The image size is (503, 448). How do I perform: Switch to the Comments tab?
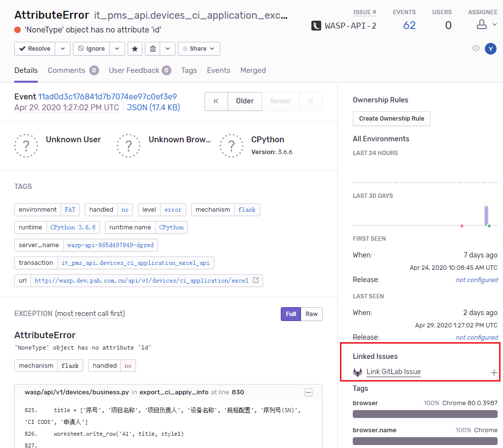click(x=67, y=70)
